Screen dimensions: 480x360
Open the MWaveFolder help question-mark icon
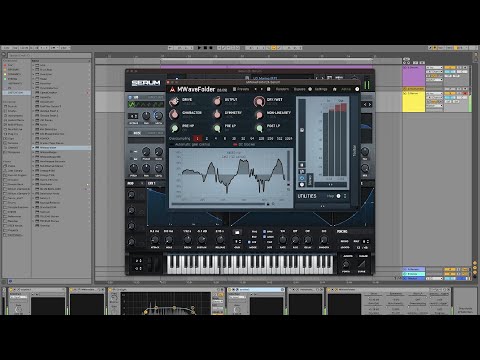(x=357, y=89)
